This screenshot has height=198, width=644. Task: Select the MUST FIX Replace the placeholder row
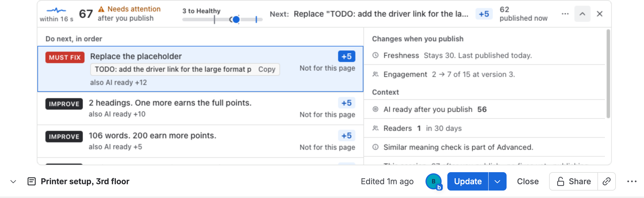pyautogui.click(x=200, y=69)
